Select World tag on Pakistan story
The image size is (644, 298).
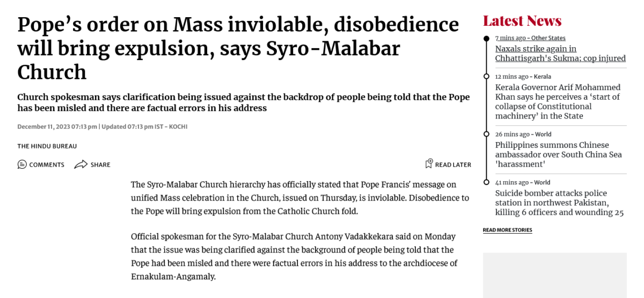[542, 183]
